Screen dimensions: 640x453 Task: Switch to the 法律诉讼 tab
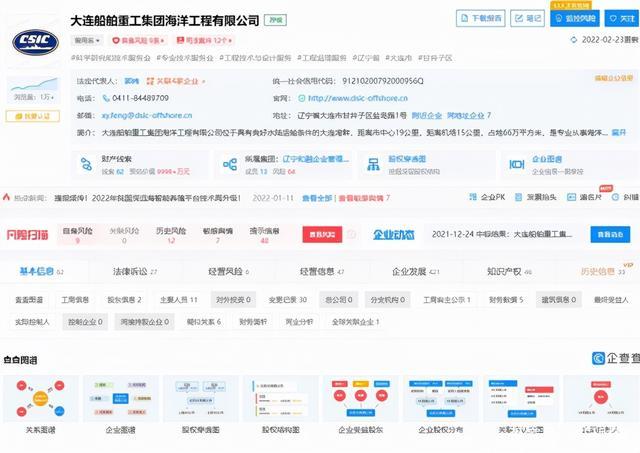135,271
